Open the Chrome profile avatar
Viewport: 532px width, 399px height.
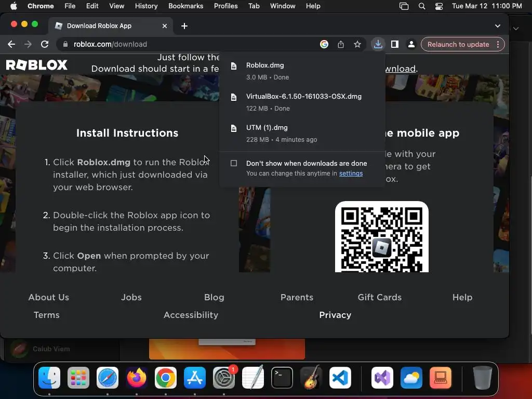411,44
